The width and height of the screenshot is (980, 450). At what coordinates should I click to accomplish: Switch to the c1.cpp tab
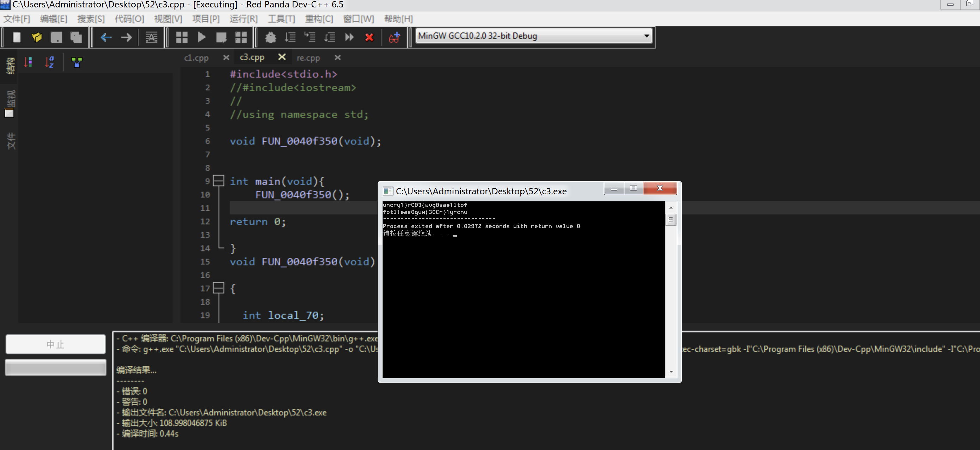196,58
